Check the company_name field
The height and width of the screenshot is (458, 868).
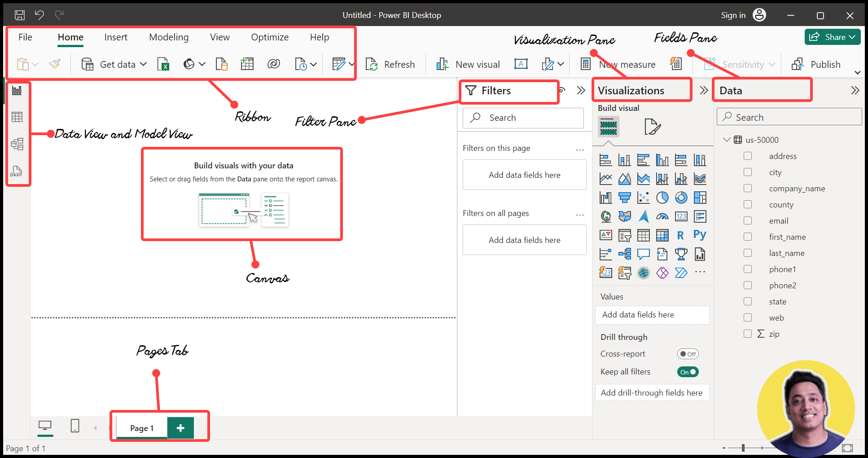point(748,188)
